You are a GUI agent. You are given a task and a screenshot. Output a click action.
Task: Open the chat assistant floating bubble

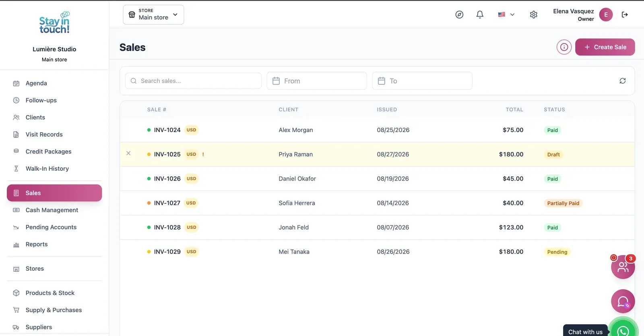(623, 301)
